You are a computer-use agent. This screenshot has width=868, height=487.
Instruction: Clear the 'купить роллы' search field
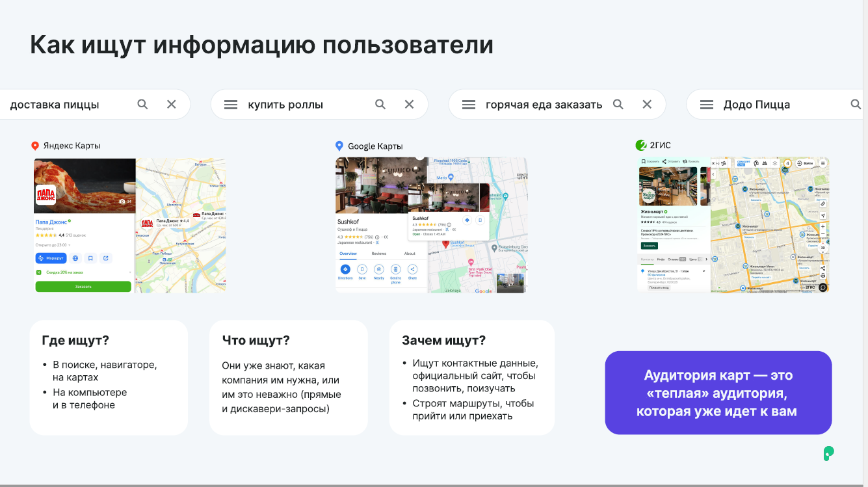[x=410, y=104]
